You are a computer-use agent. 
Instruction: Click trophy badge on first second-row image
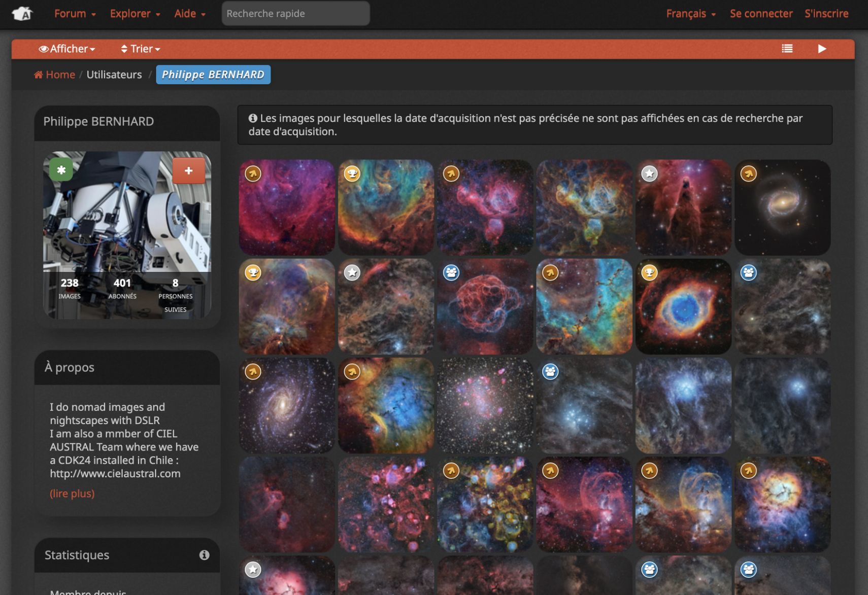tap(253, 272)
